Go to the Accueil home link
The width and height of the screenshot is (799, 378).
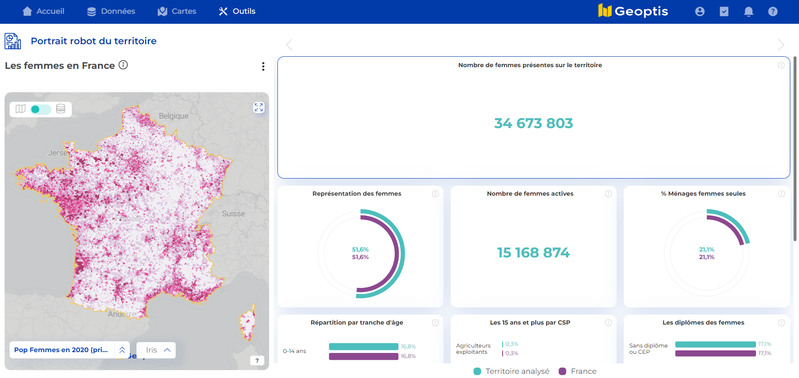point(43,11)
